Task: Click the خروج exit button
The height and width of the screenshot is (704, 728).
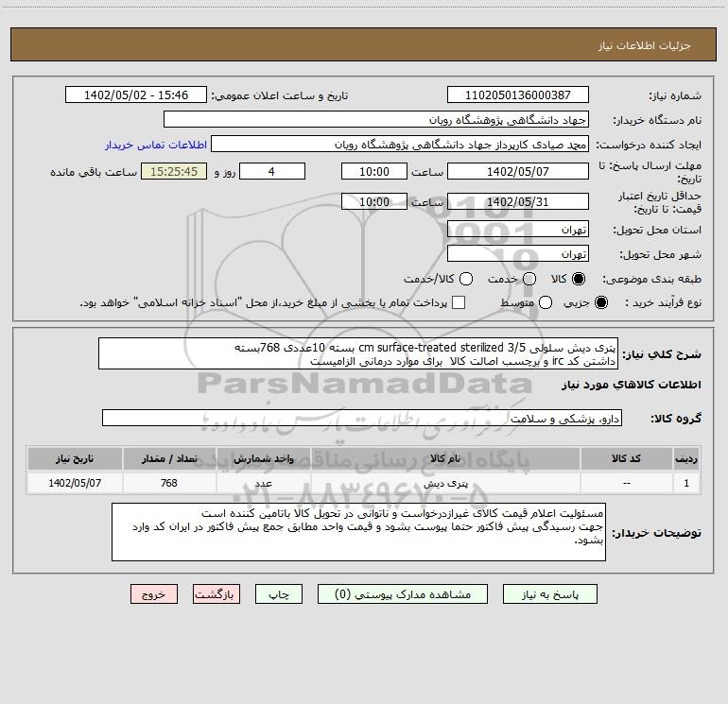Action: (154, 594)
